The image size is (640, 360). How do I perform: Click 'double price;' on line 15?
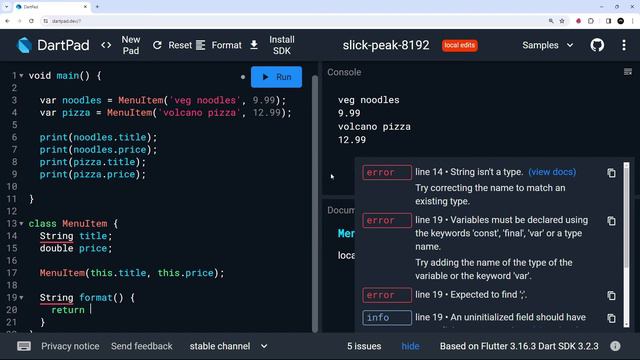[76, 248]
